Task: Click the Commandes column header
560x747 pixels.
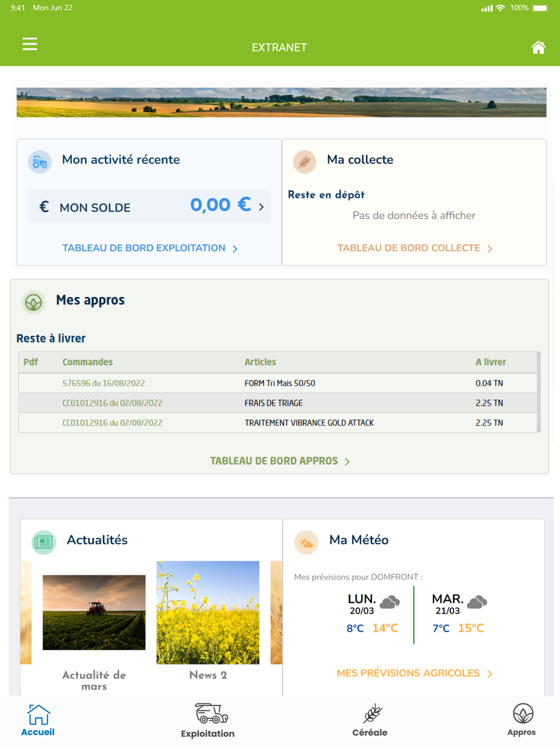Action: [x=87, y=362]
